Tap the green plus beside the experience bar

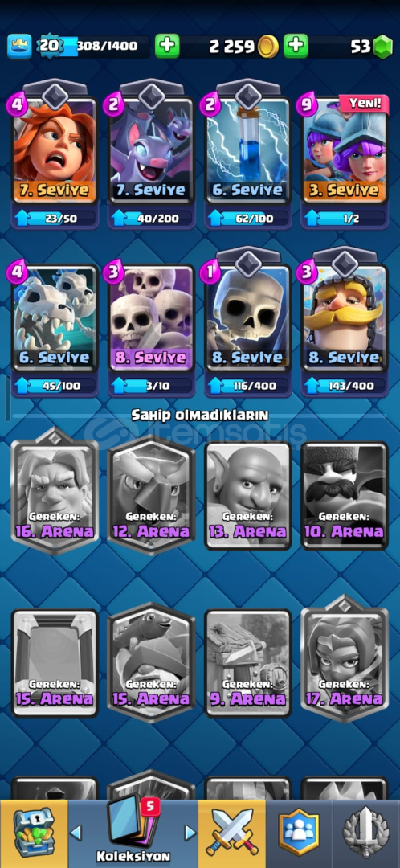167,47
